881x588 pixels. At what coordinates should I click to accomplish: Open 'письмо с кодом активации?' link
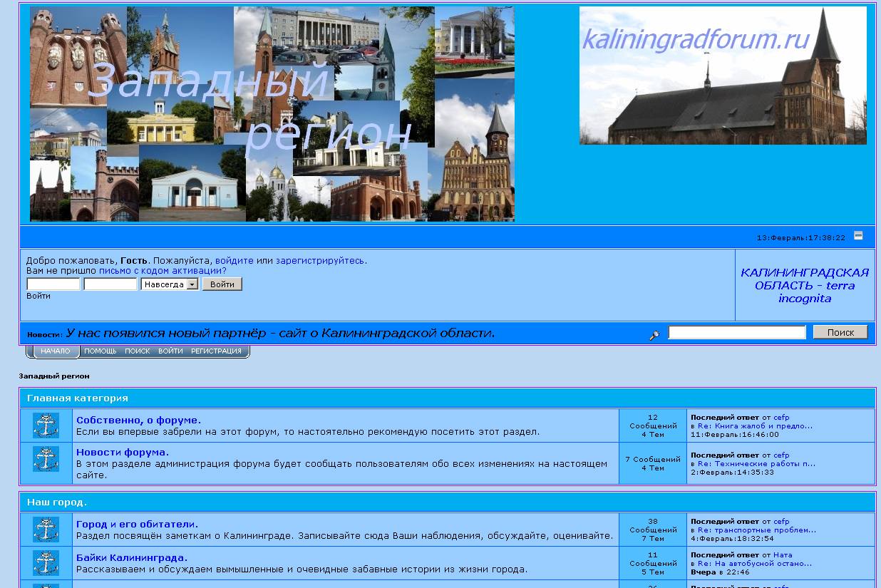163,271
